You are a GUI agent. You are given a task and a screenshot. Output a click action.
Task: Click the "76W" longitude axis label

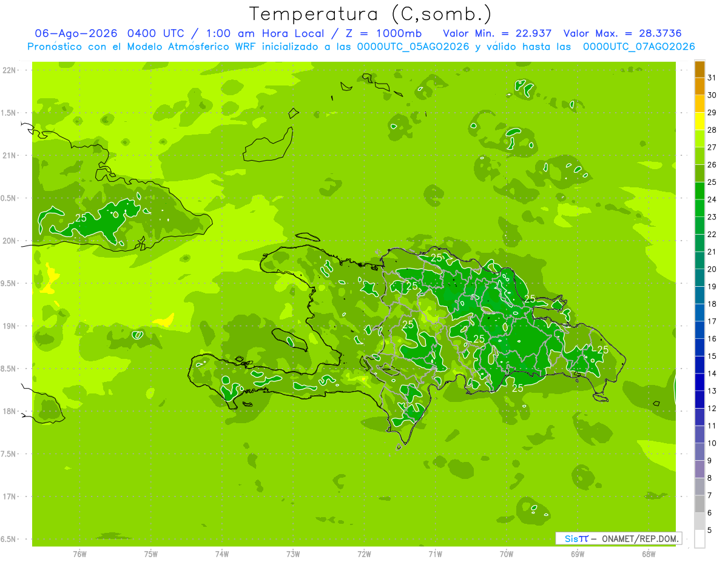tap(79, 554)
